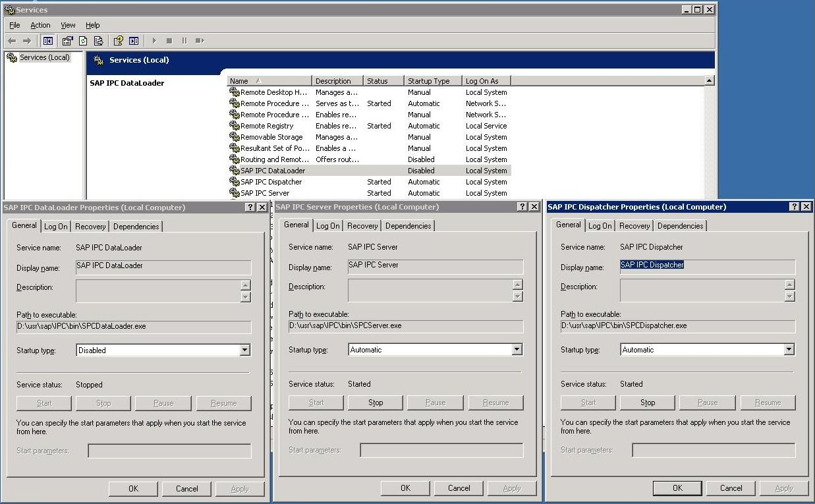Open the Properties toolbar icon

tap(67, 41)
